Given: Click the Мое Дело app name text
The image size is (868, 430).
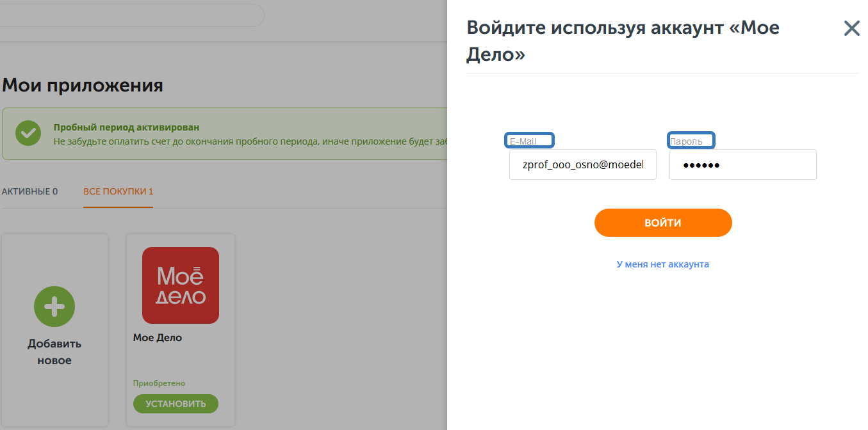Looking at the screenshot, I should [x=158, y=337].
